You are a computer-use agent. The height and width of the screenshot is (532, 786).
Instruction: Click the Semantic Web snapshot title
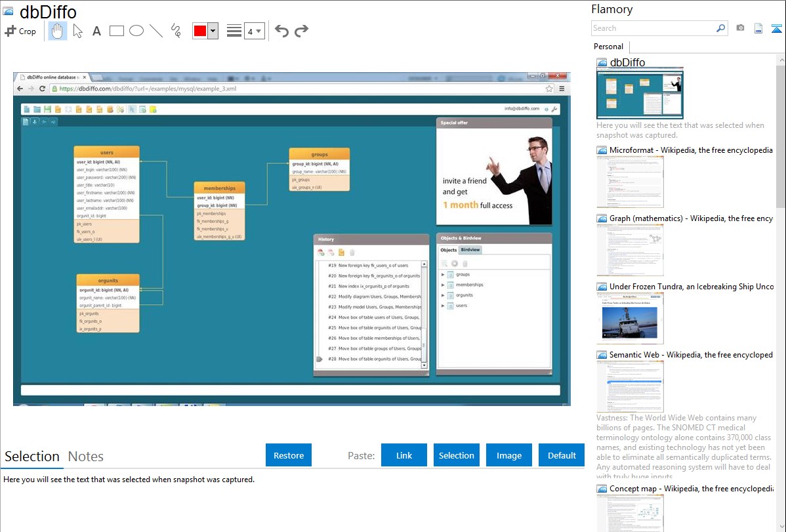[x=691, y=354]
